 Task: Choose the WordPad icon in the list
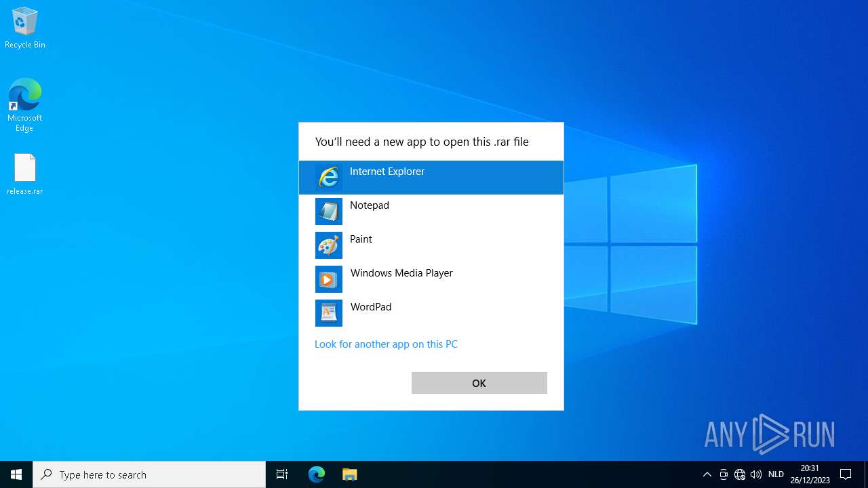pyautogui.click(x=329, y=313)
